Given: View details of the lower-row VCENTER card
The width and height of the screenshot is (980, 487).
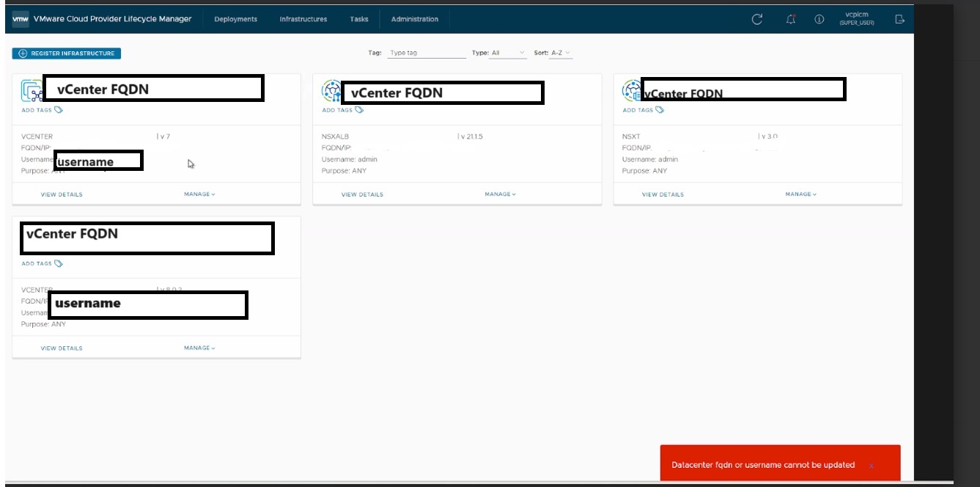Looking at the screenshot, I should (x=62, y=348).
